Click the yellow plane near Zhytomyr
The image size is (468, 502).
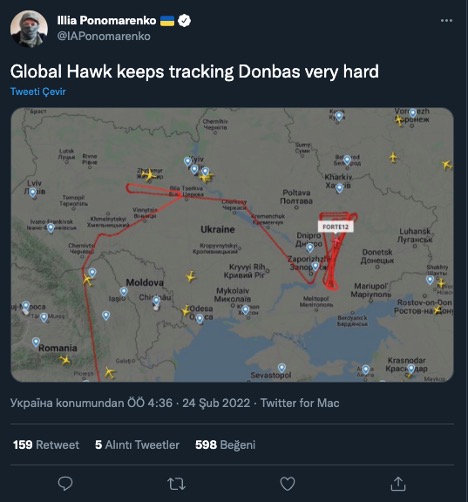click(x=149, y=174)
